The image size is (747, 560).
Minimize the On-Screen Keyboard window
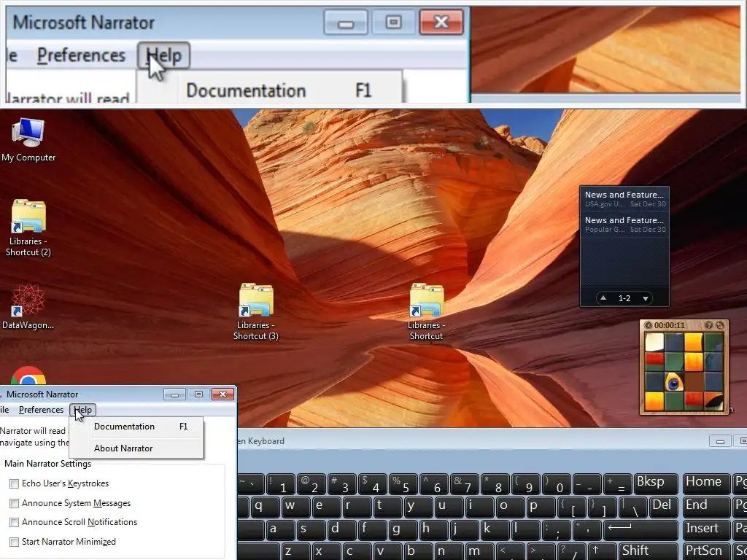[720, 441]
